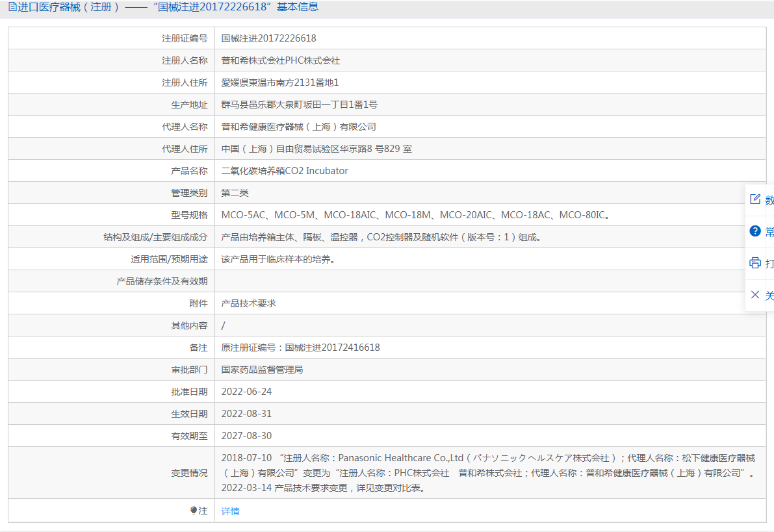Click the model specifications MCO-5AC list

[x=416, y=215]
